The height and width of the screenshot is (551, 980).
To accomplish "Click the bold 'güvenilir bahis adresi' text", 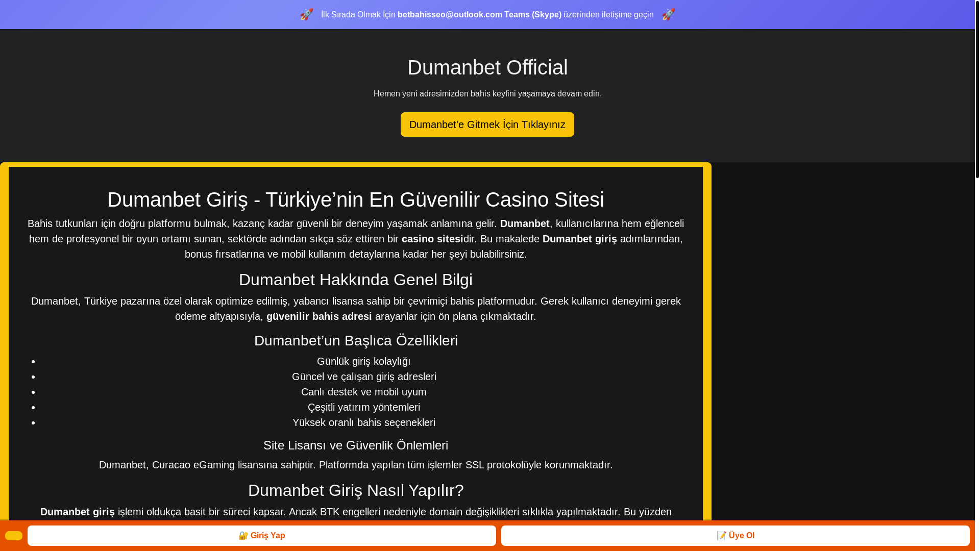I will pyautogui.click(x=319, y=316).
